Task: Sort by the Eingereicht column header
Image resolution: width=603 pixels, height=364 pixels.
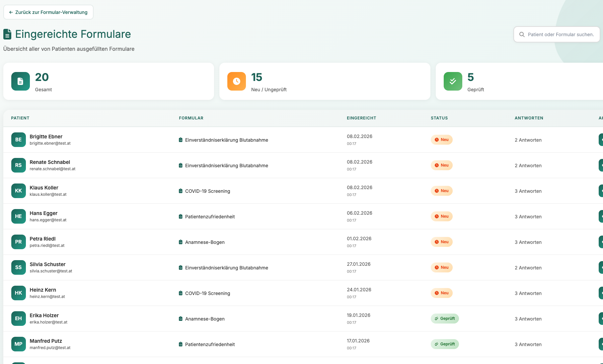Action: click(361, 118)
